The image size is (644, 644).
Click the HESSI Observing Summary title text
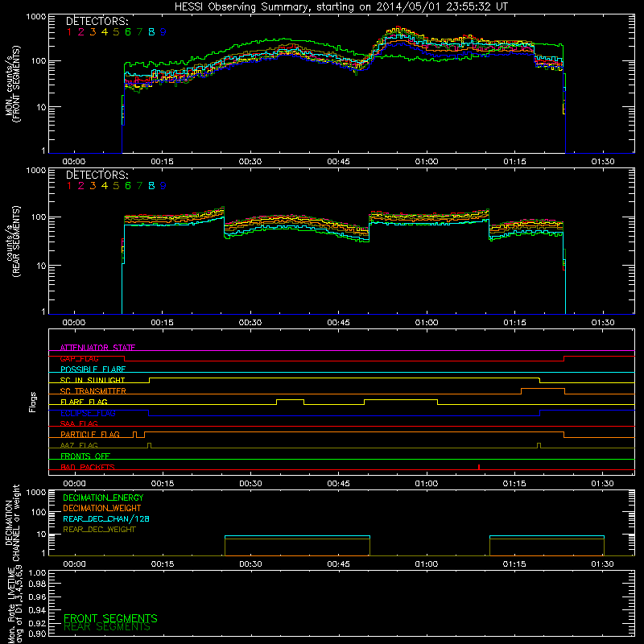click(x=341, y=7)
